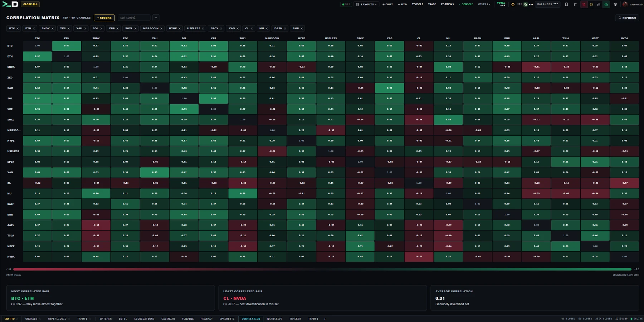Remove the XAU symbol chip
644x322 pixels.
click(x=85, y=29)
